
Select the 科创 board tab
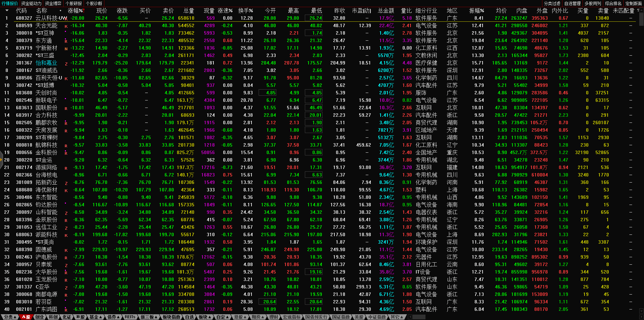53,317
